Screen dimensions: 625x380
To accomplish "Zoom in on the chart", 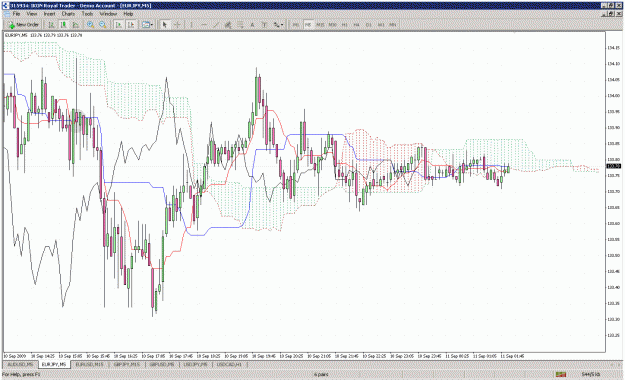I will [90, 25].
